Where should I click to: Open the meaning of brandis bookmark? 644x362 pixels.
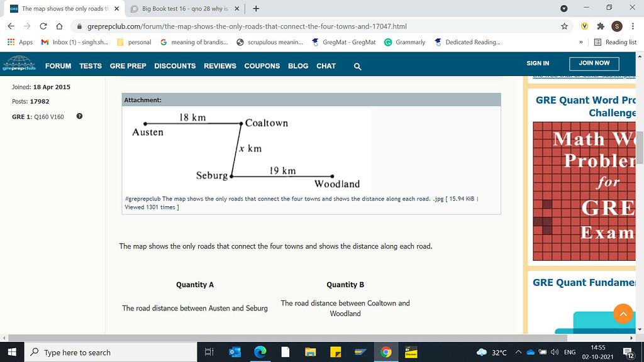point(194,42)
